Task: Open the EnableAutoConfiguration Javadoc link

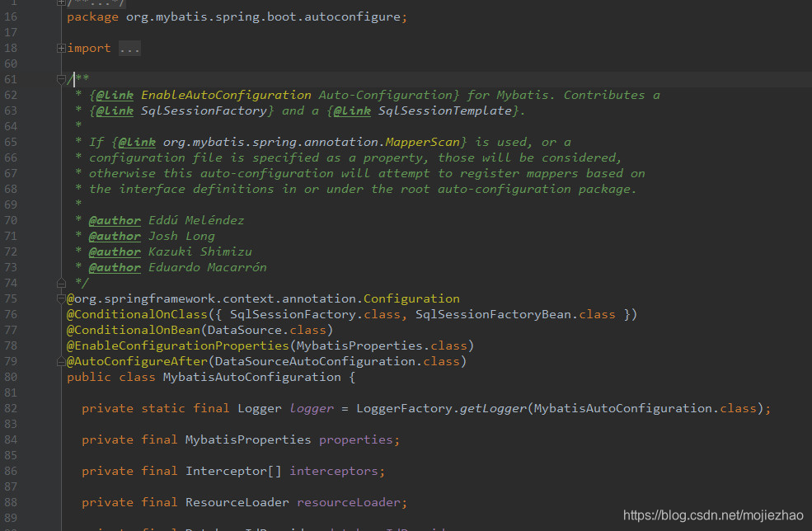Action: (226, 96)
